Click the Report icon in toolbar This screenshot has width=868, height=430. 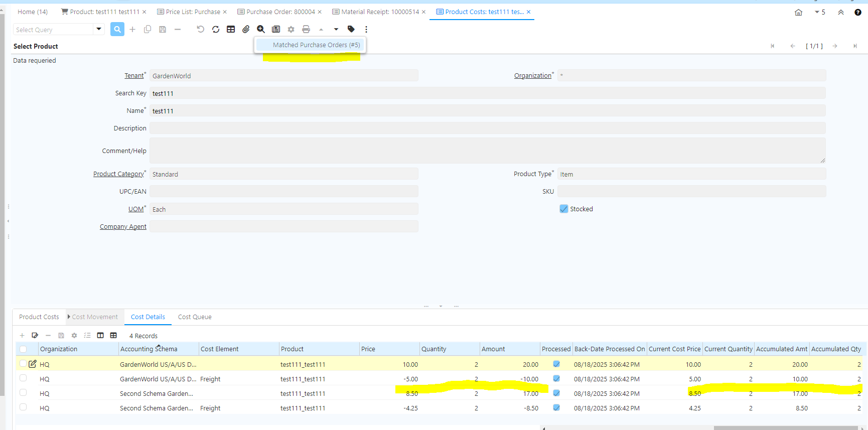click(x=276, y=30)
